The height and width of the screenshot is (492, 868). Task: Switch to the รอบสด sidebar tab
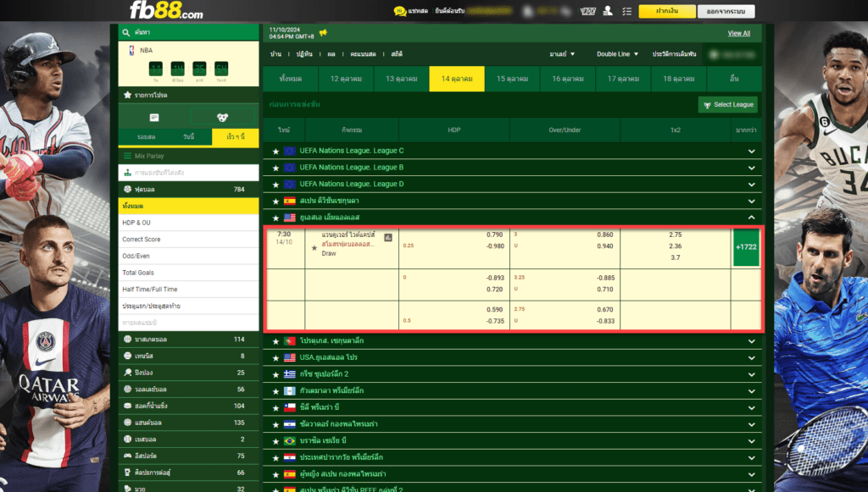(146, 136)
